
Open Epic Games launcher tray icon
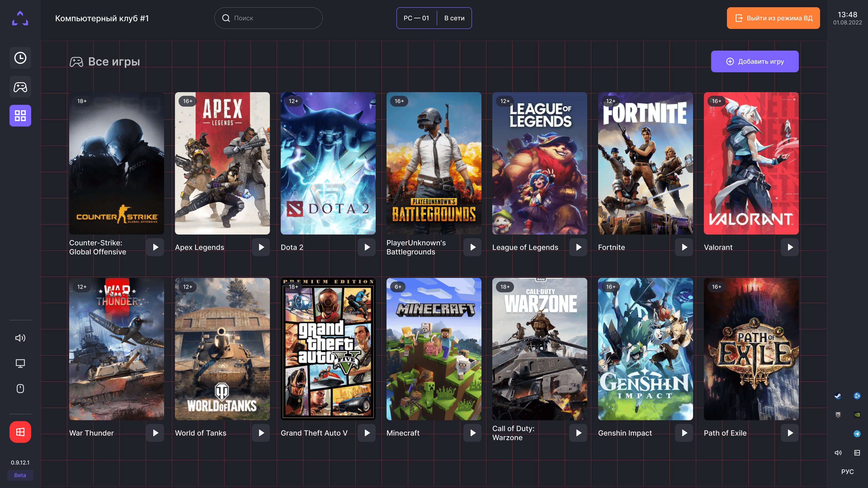[838, 415]
